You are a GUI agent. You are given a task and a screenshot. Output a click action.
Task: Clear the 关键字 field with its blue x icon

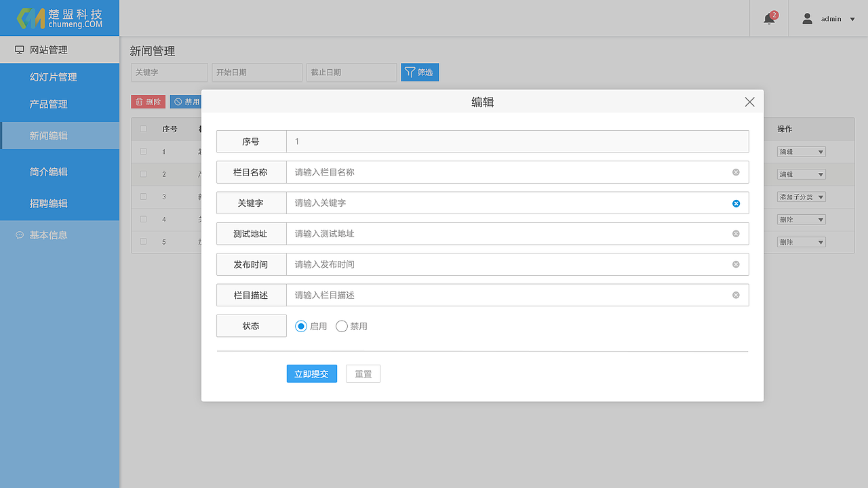coord(736,203)
